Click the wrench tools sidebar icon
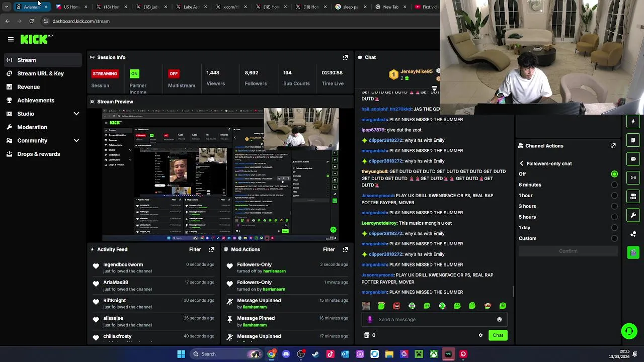The image size is (644, 362). click(x=633, y=215)
